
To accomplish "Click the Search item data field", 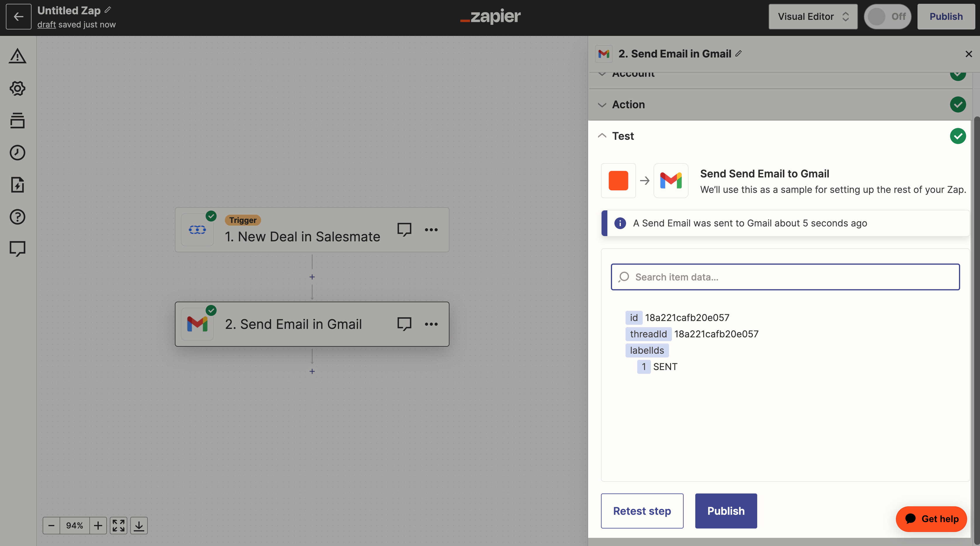I will pos(785,277).
